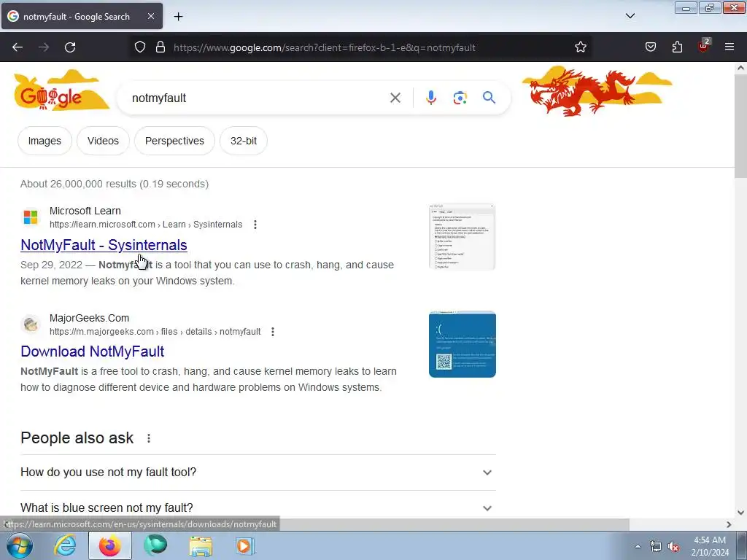Open three-dot menu beside People also ask
The width and height of the screenshot is (747, 560).
[x=149, y=438]
